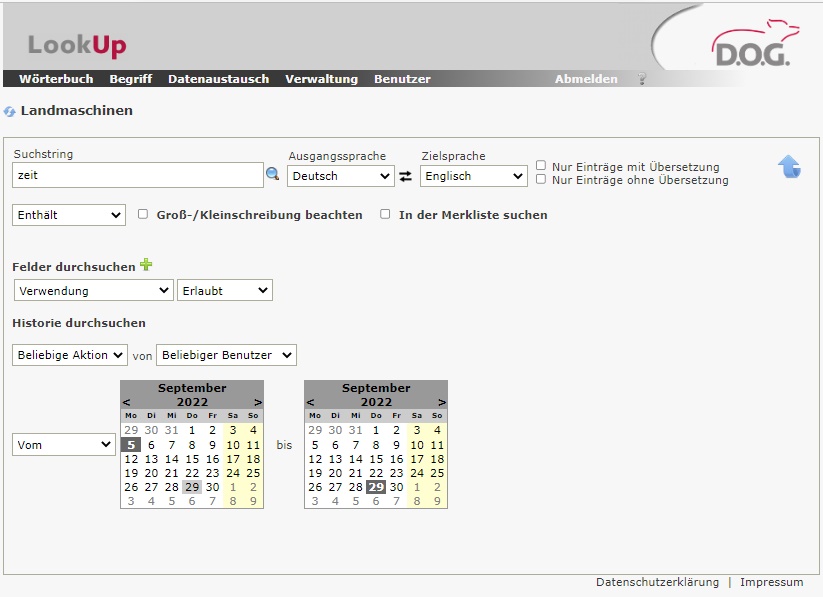Screen dimensions: 823x597
Task: Check Nur Einträge ohne Übersetzung
Action: [541, 180]
